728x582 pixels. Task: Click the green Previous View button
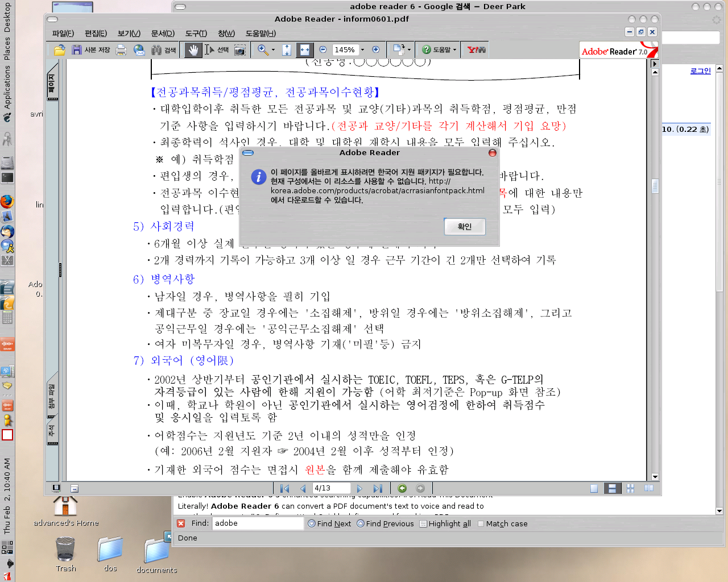[402, 488]
